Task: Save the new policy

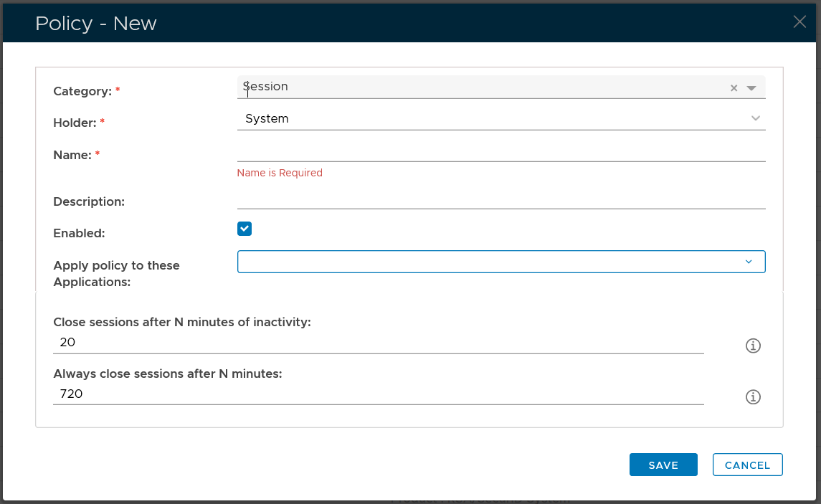Action: click(663, 465)
